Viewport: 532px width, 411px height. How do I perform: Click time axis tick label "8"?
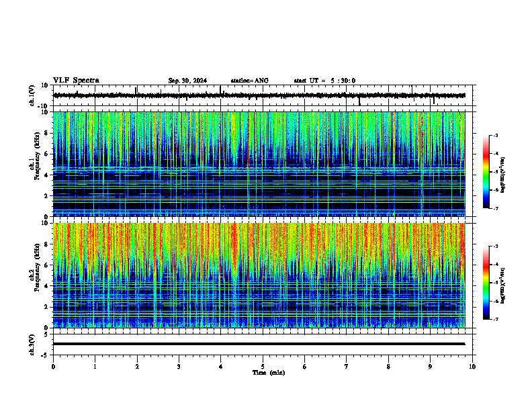tap(388, 367)
